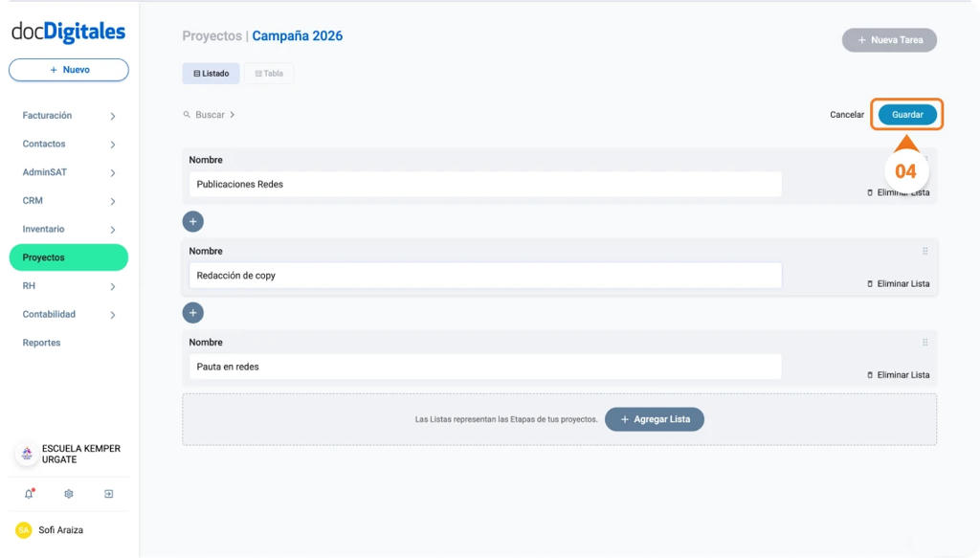Select Reportes in the sidebar

click(41, 342)
